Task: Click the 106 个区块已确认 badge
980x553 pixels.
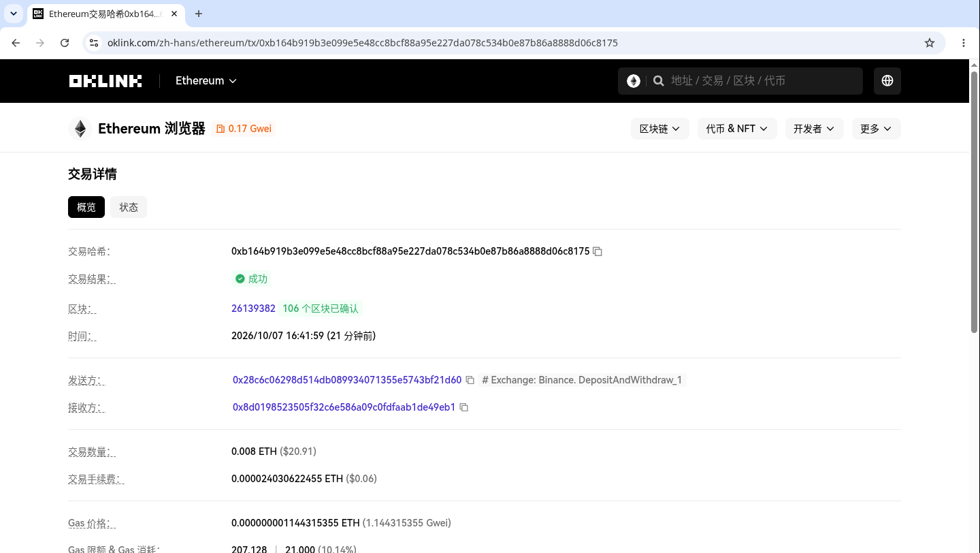Action: [320, 309]
